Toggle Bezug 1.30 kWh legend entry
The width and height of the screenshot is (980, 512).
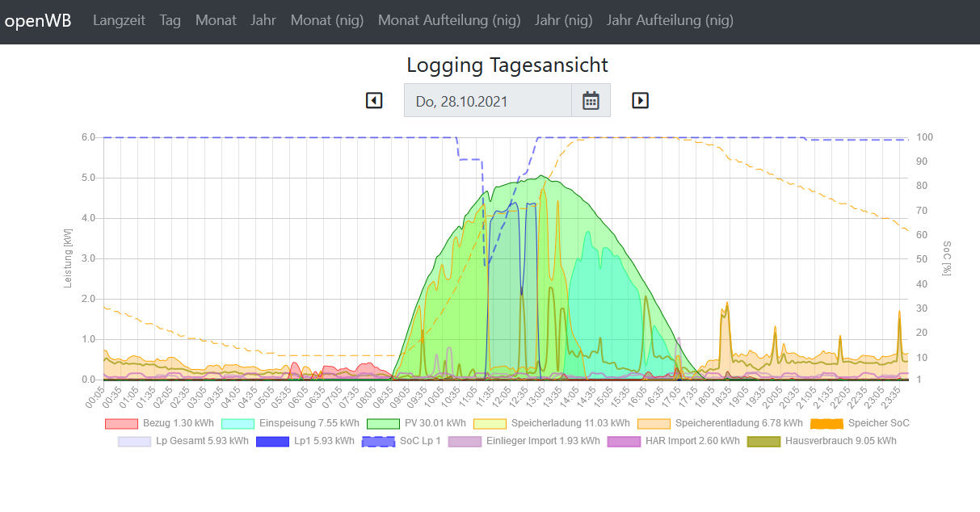pyautogui.click(x=160, y=423)
